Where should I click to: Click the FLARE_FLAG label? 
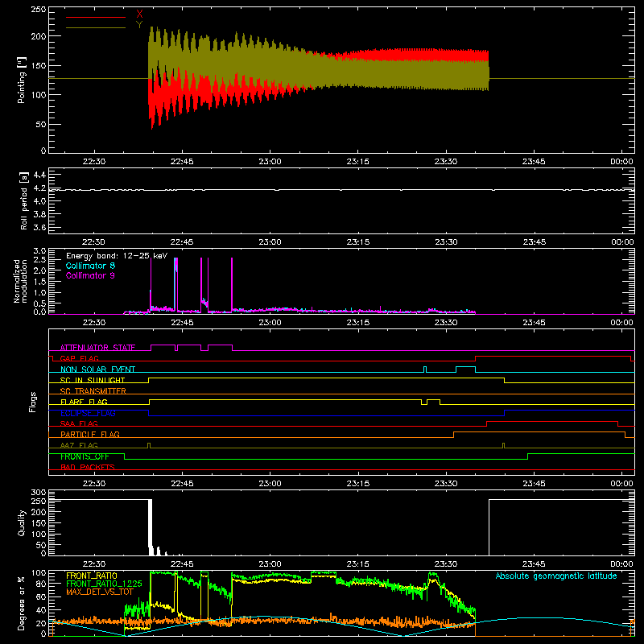(x=84, y=402)
